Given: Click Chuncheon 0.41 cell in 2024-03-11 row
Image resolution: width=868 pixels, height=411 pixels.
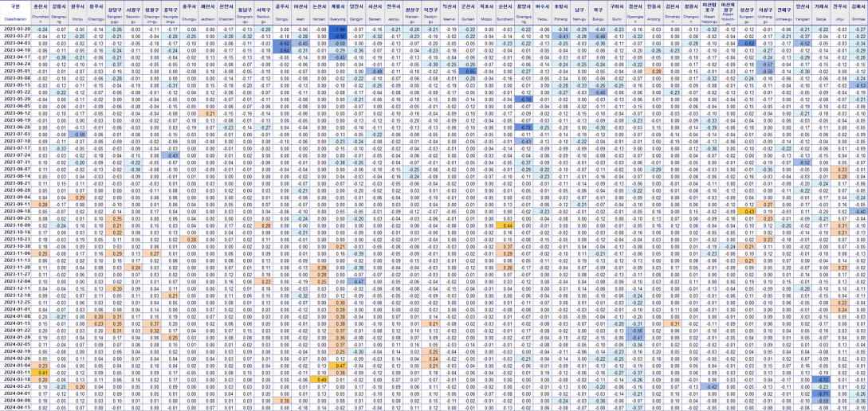Looking at the screenshot, I should (41, 372).
